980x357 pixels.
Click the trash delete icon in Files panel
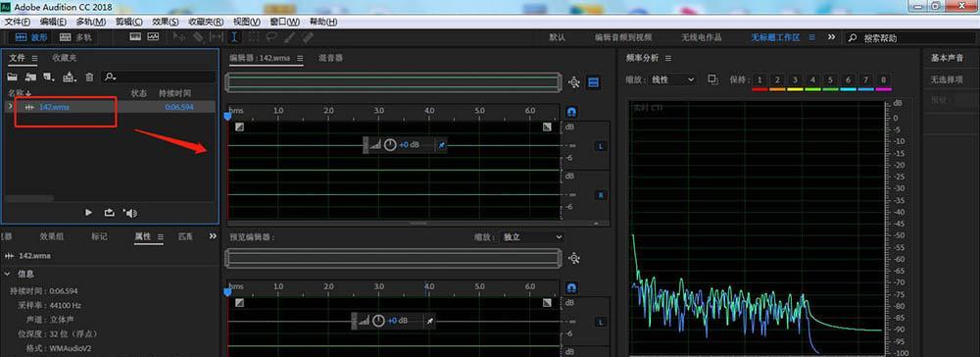pos(89,76)
